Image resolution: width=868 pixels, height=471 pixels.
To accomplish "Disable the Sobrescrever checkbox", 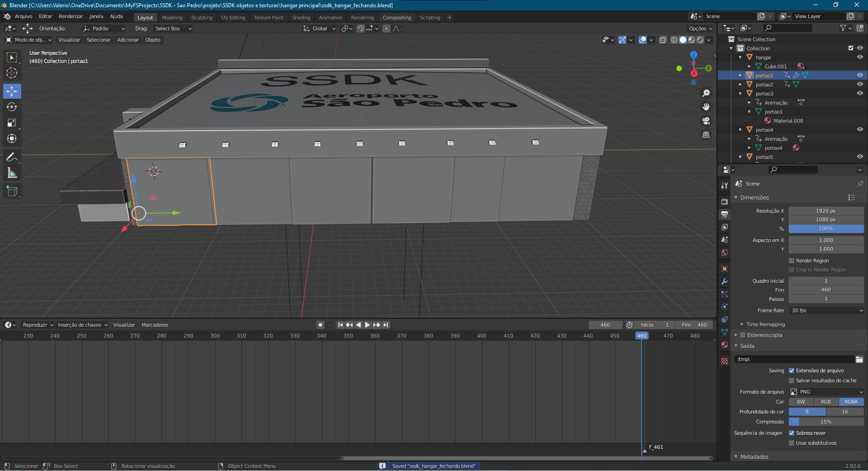I will click(x=792, y=433).
